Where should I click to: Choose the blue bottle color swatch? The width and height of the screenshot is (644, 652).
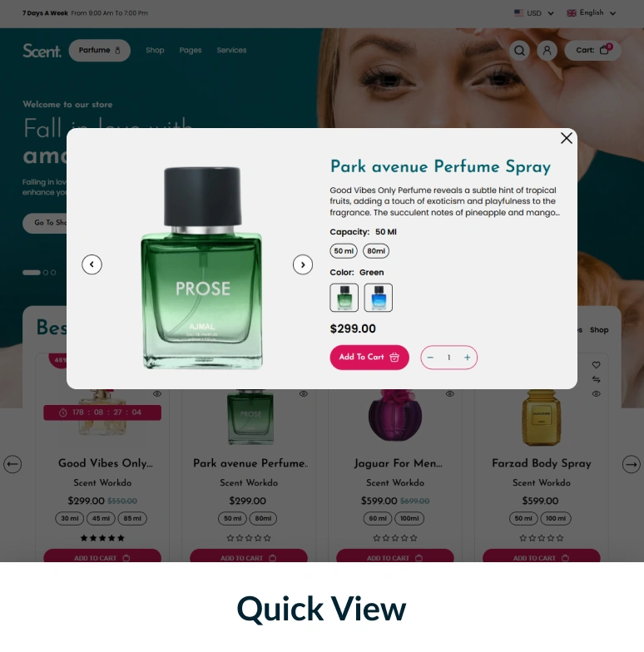click(x=378, y=298)
